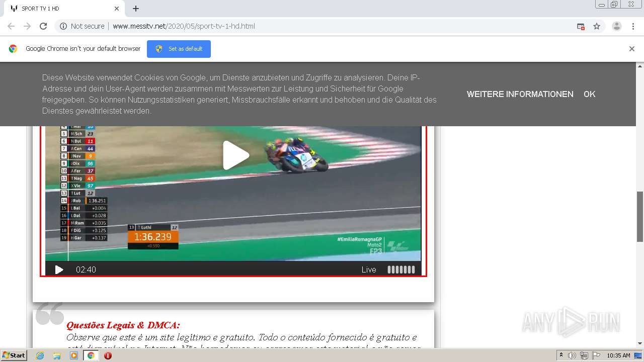
Task: Close the SPORT TV 1 HD tab
Action: click(x=117, y=9)
